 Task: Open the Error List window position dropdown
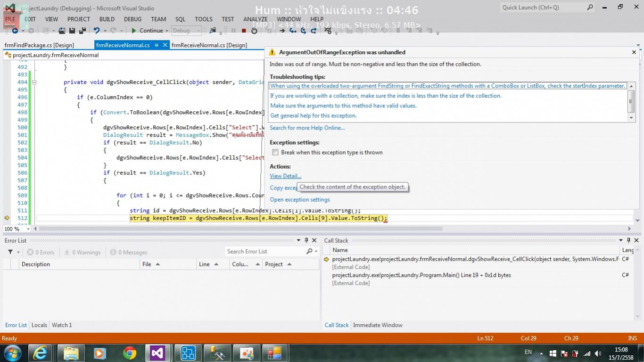click(298, 240)
